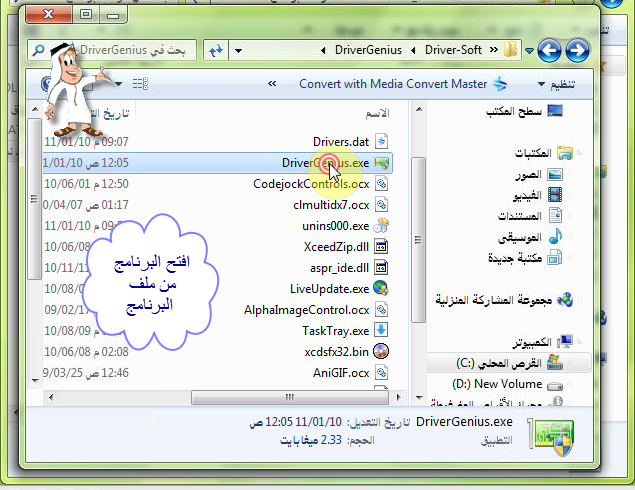Click the view layout icon in toolbar
The image size is (635, 490).
coord(140,84)
